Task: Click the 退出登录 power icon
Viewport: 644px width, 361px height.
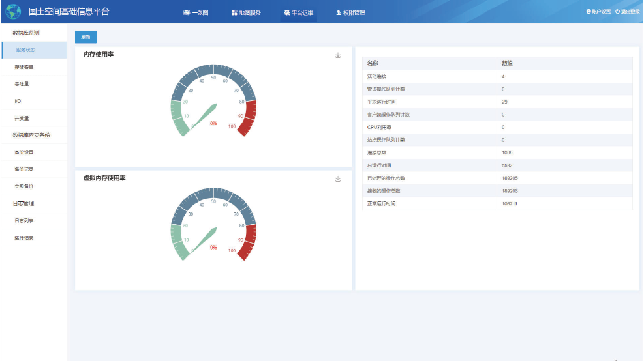Action: tap(617, 12)
